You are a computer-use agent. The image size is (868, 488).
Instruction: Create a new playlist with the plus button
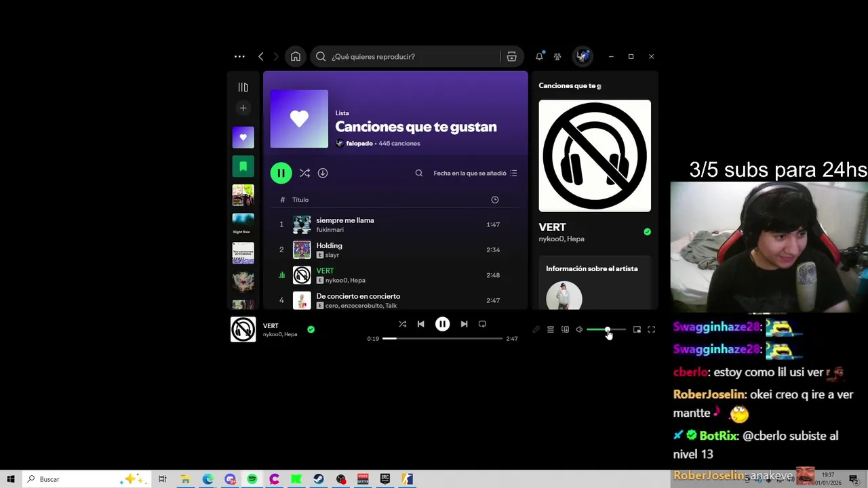(x=243, y=108)
